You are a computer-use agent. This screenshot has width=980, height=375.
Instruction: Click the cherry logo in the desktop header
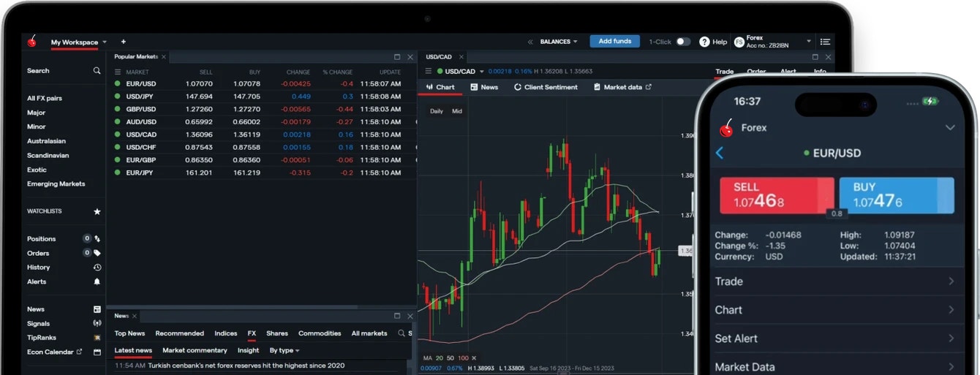pyautogui.click(x=31, y=41)
